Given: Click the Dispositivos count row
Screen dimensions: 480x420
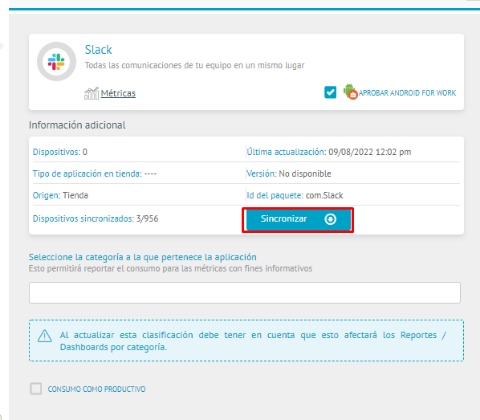Looking at the screenshot, I should click(x=60, y=152).
